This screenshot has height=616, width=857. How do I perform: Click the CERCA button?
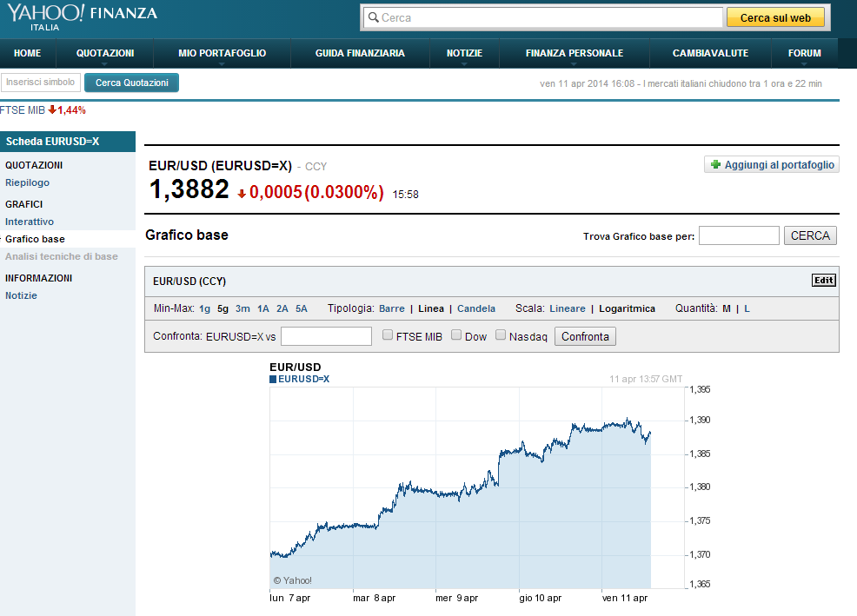(x=810, y=235)
